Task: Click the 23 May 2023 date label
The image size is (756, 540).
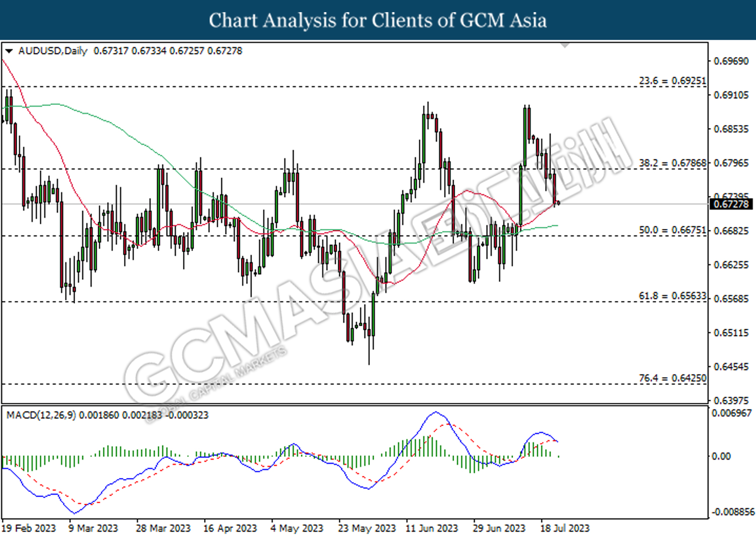Action: [367, 528]
